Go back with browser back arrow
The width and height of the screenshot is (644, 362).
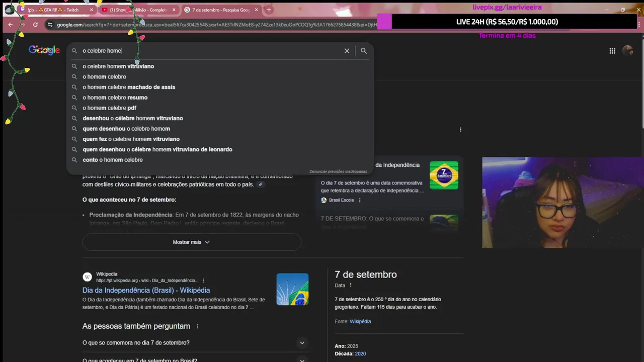[x=11, y=25]
